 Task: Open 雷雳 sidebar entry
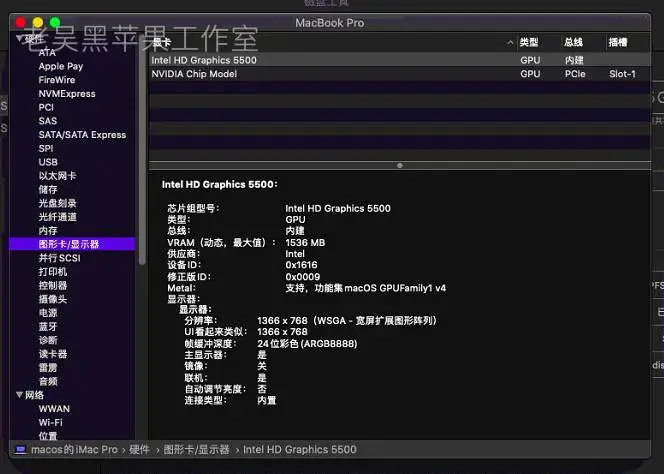point(48,368)
